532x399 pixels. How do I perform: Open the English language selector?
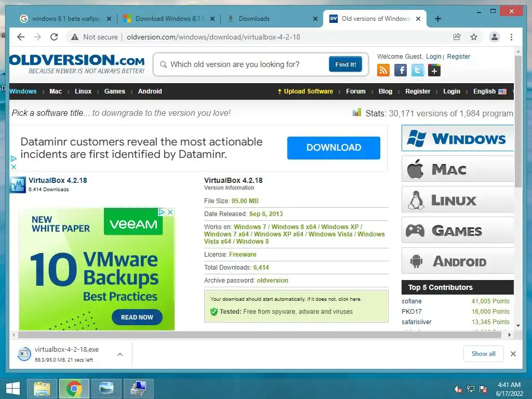489,91
